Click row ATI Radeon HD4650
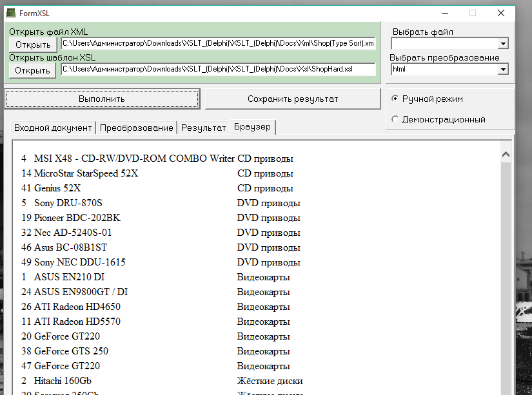Image resolution: width=532 pixels, height=395 pixels. tap(155, 307)
